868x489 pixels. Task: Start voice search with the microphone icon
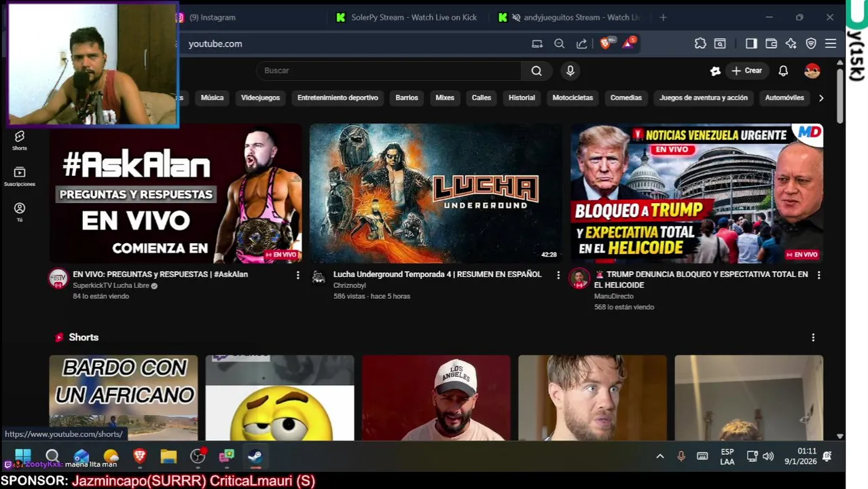pyautogui.click(x=571, y=71)
